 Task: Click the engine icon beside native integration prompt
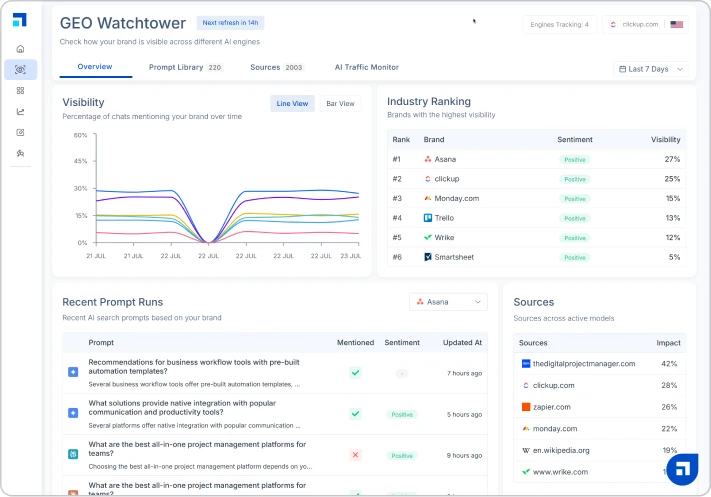click(73, 413)
